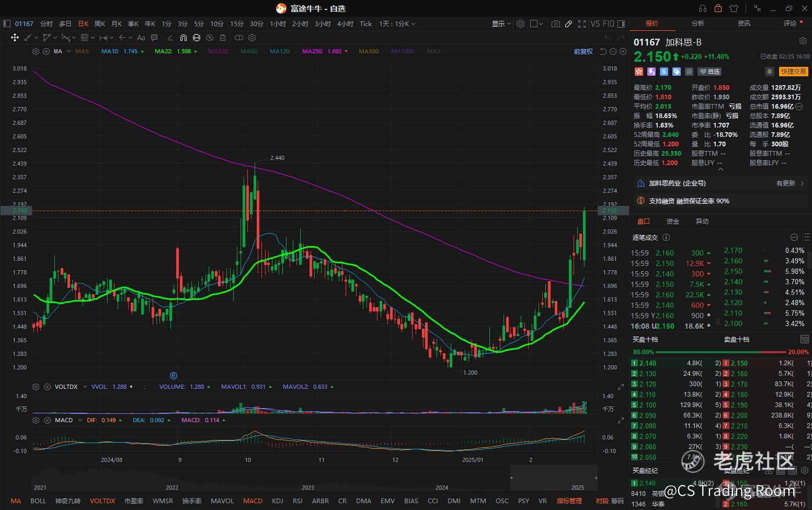The height and width of the screenshot is (510, 812).
Task: Expand the MA indicator dropdown
Action: pyautogui.click(x=69, y=51)
